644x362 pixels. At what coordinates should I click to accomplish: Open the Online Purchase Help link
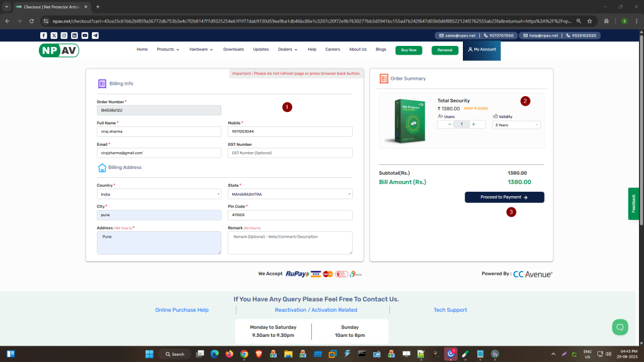[x=182, y=310]
